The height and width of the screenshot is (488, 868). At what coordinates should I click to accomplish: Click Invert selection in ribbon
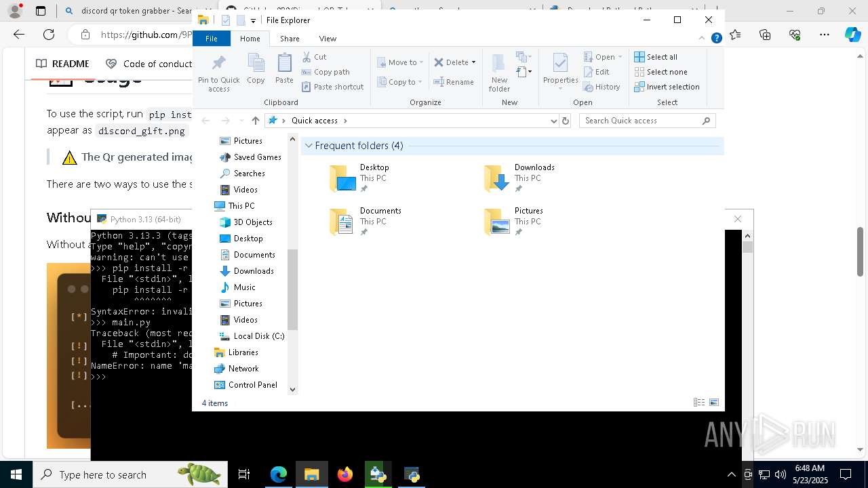[x=667, y=87]
